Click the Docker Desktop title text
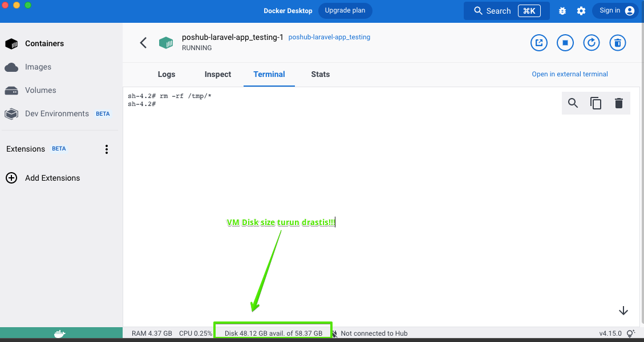The height and width of the screenshot is (342, 644). pyautogui.click(x=288, y=11)
